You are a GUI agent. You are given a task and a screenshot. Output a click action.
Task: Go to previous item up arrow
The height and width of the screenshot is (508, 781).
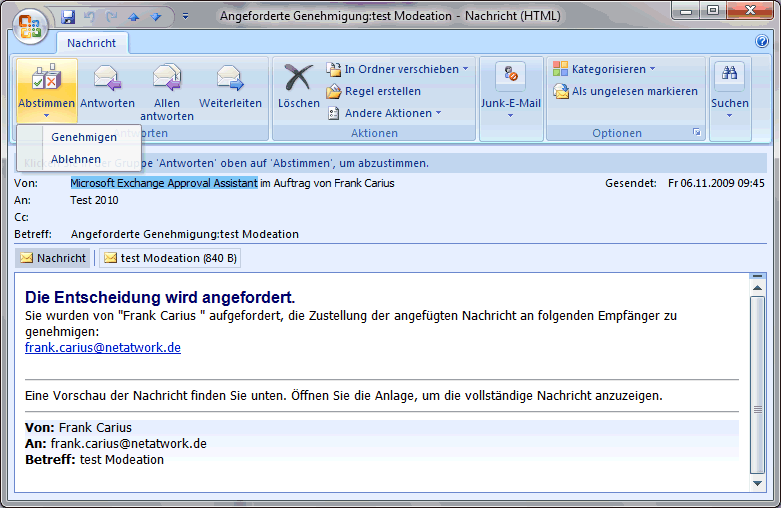[133, 17]
